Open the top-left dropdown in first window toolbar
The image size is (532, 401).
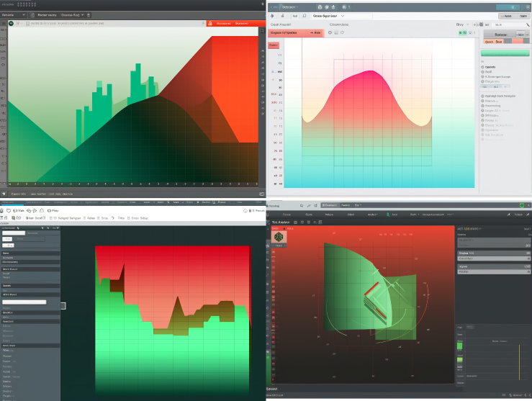14,14
